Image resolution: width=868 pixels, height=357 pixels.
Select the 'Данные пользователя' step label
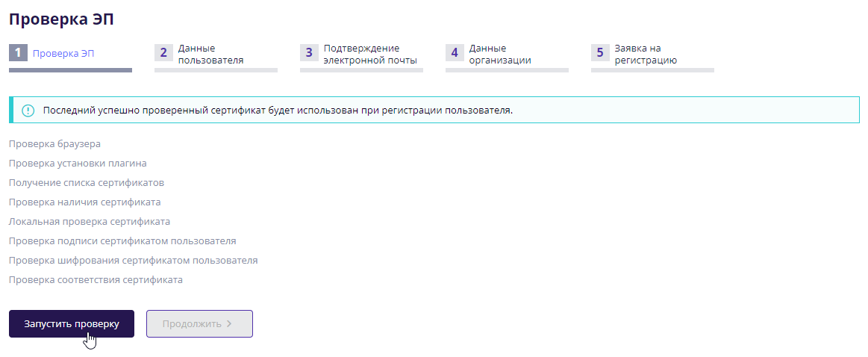210,54
